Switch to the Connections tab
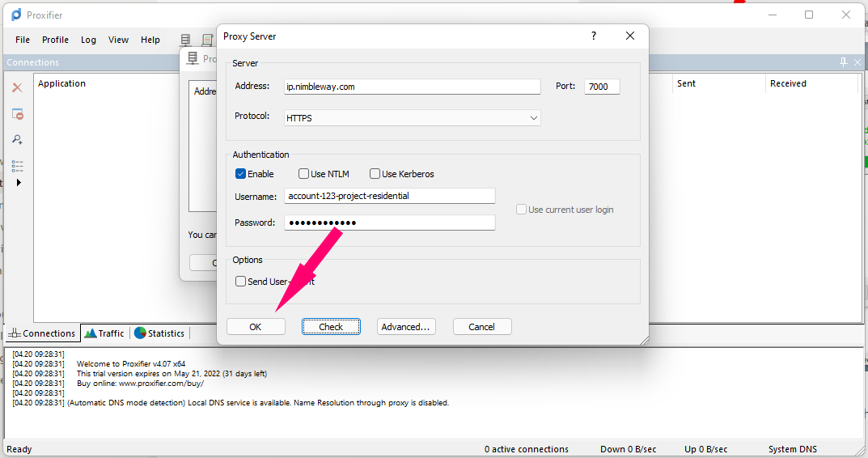Viewport: 868px width, 458px height. (42, 333)
